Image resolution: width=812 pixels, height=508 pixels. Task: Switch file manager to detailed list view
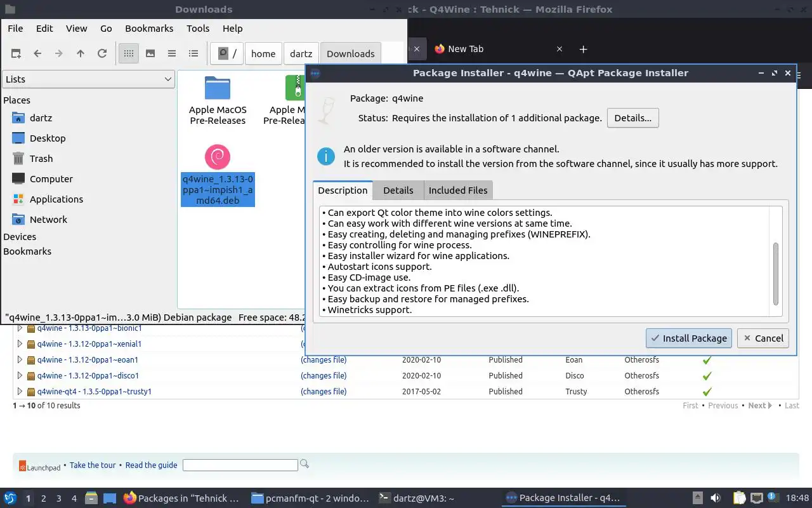click(x=193, y=54)
